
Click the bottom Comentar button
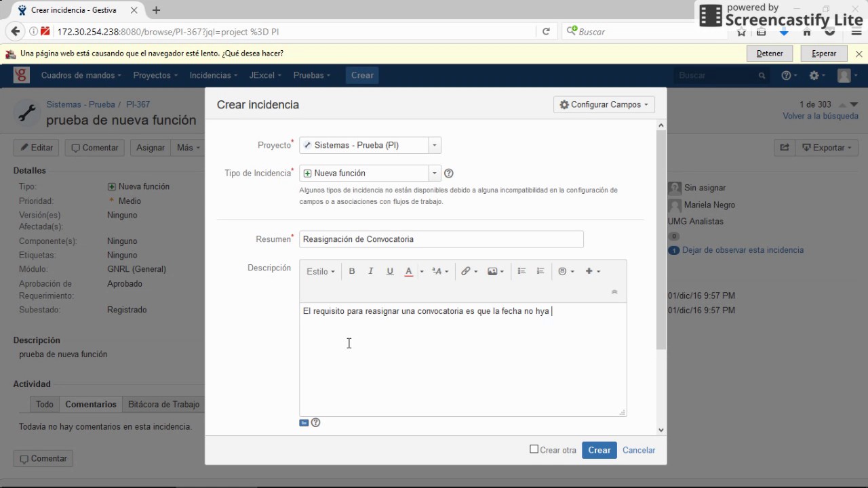[43, 459]
